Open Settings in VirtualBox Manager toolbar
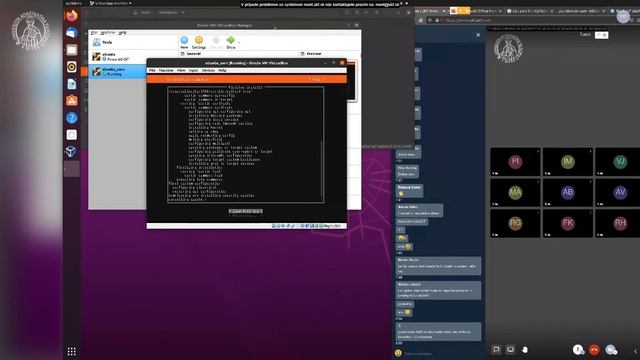 tap(199, 42)
